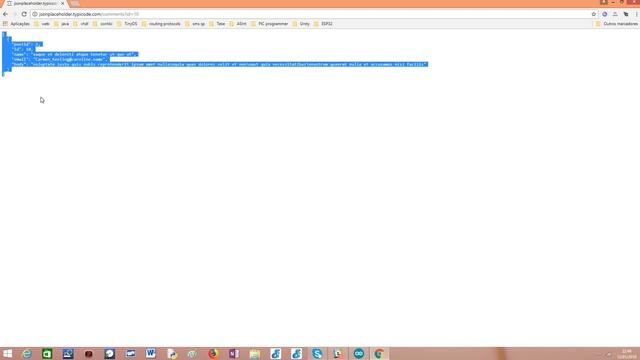Open the 'TinyOS' bookmarks folder
This screenshot has height=360, width=640.
point(127,24)
